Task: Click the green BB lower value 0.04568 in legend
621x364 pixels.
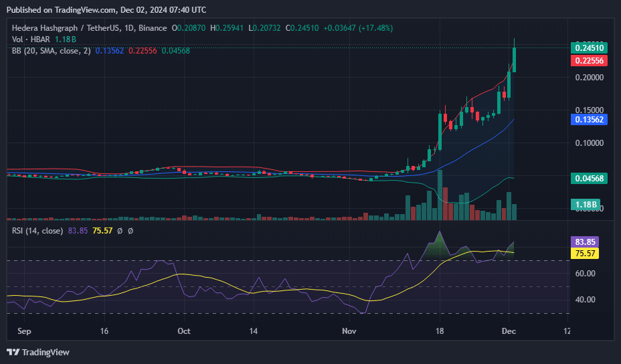Action: click(176, 51)
